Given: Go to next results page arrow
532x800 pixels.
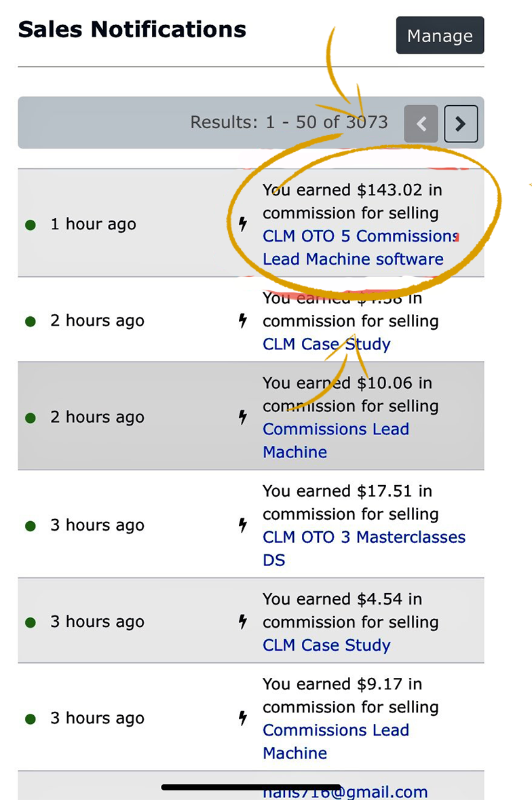Looking at the screenshot, I should pos(461,123).
